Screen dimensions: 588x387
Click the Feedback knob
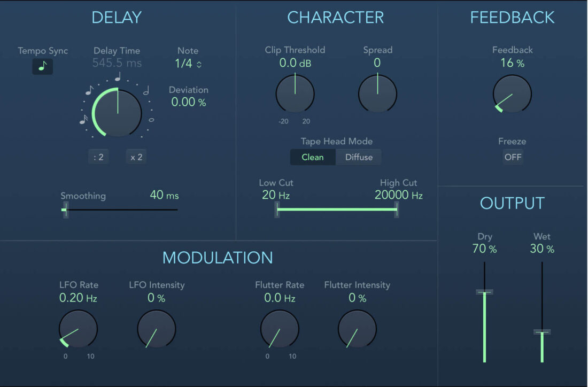[512, 94]
